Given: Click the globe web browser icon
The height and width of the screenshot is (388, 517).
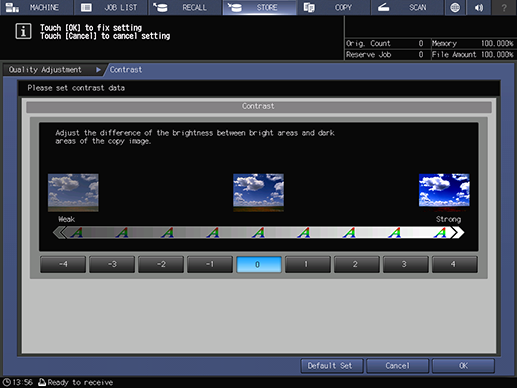Looking at the screenshot, I should [455, 7].
